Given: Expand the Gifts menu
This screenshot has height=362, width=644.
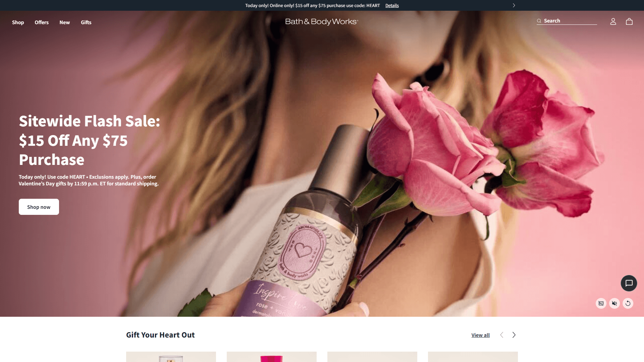Looking at the screenshot, I should tap(86, 22).
